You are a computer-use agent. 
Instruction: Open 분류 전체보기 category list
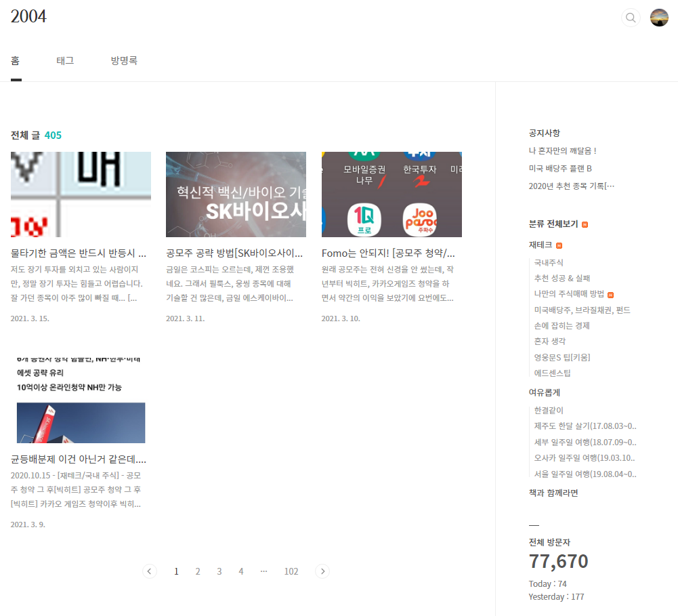click(x=553, y=224)
